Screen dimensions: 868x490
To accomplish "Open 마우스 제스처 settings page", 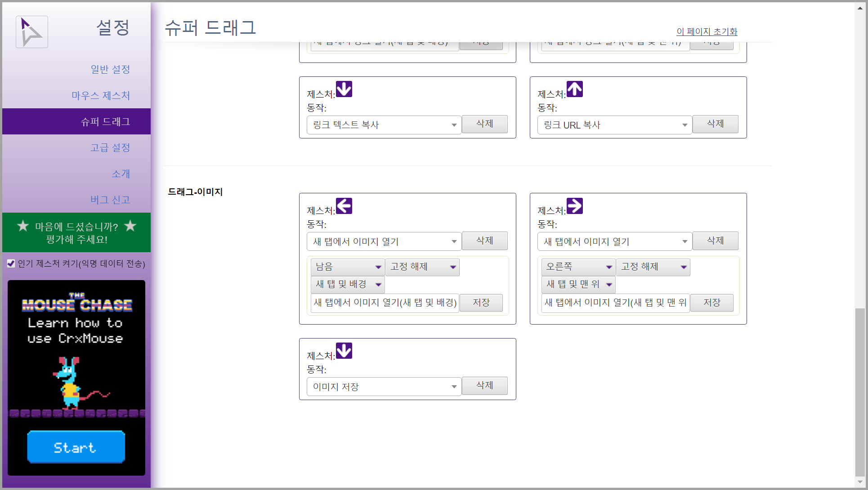I will coord(101,95).
